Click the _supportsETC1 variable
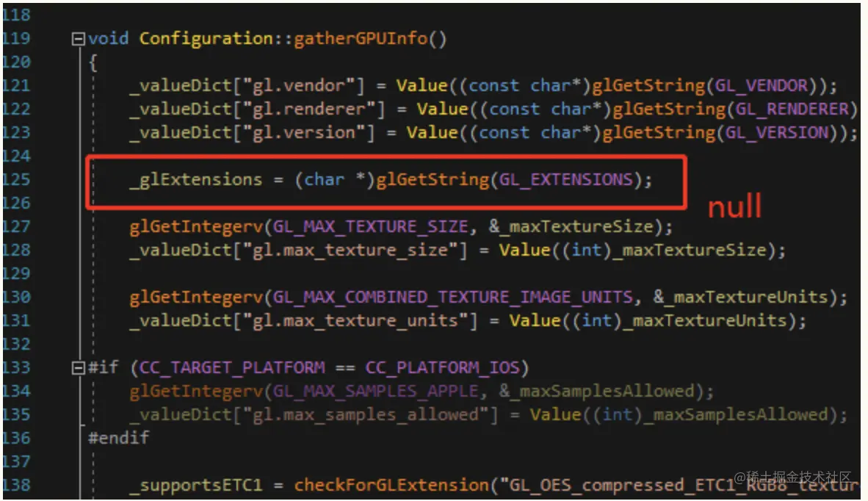This screenshot has width=868, height=501. point(195,486)
